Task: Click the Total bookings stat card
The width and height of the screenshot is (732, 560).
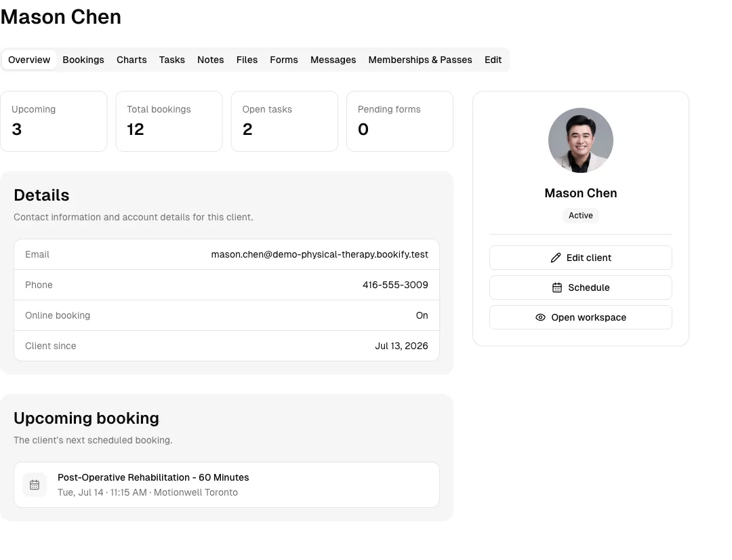Action: pyautogui.click(x=169, y=121)
